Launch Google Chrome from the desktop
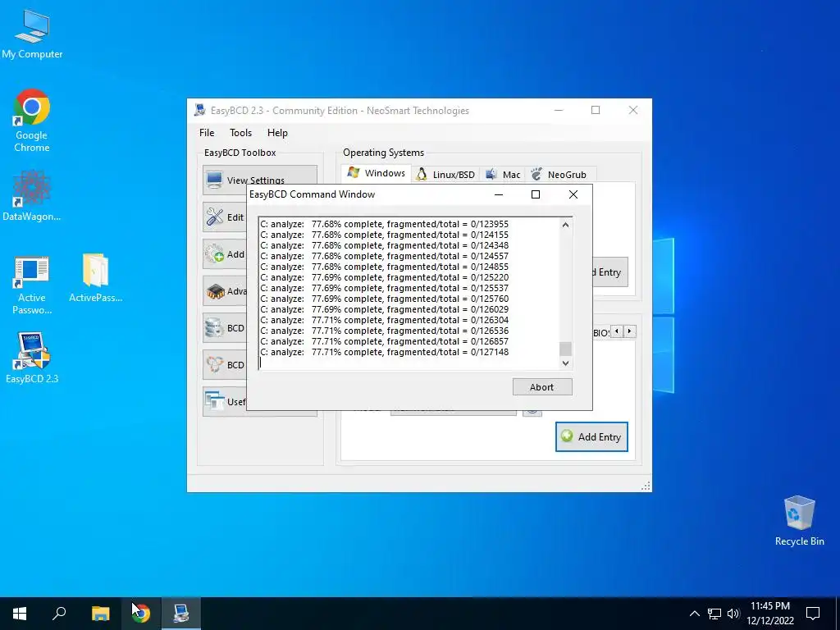The height and width of the screenshot is (630, 840). (x=32, y=121)
